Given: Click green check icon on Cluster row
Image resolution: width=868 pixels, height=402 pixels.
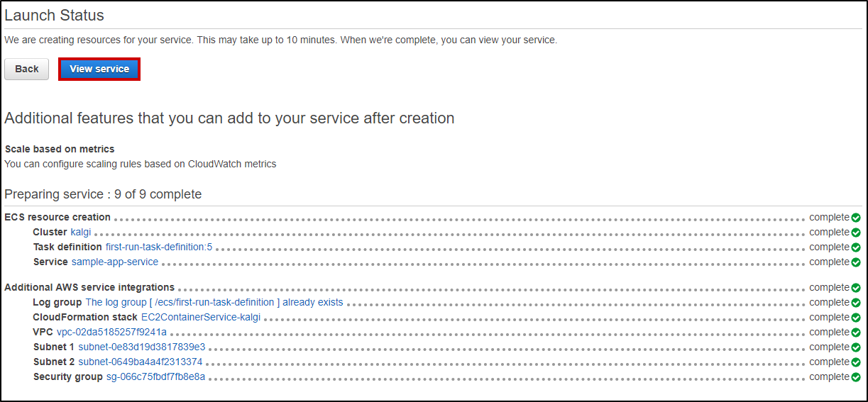Looking at the screenshot, I should tap(856, 233).
